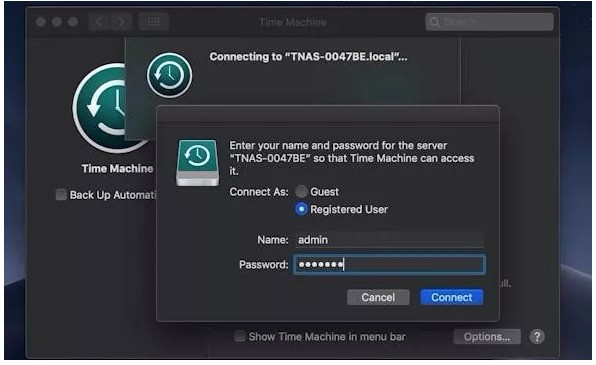Click the Time Machine icon beside Connecting message
The image size is (596, 365).
(x=170, y=75)
